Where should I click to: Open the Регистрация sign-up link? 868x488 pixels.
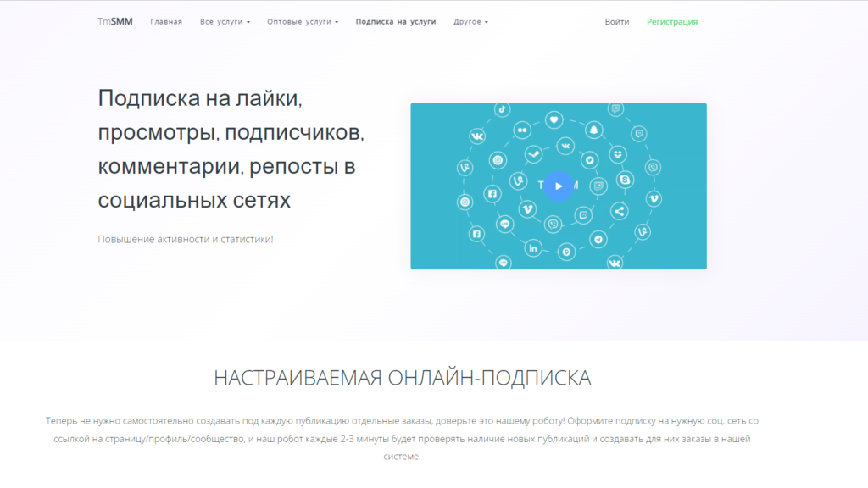pos(672,21)
